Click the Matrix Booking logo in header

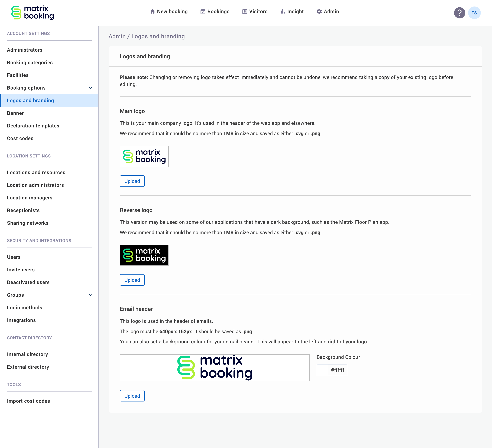tap(33, 13)
